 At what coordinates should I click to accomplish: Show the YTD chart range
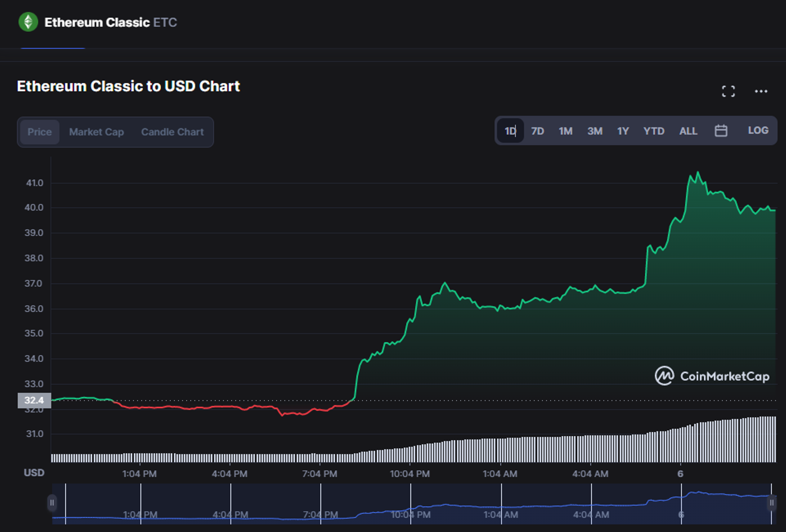coord(654,131)
